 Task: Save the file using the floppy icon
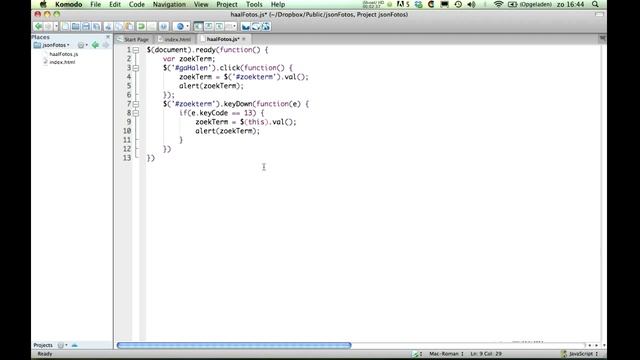[86, 27]
